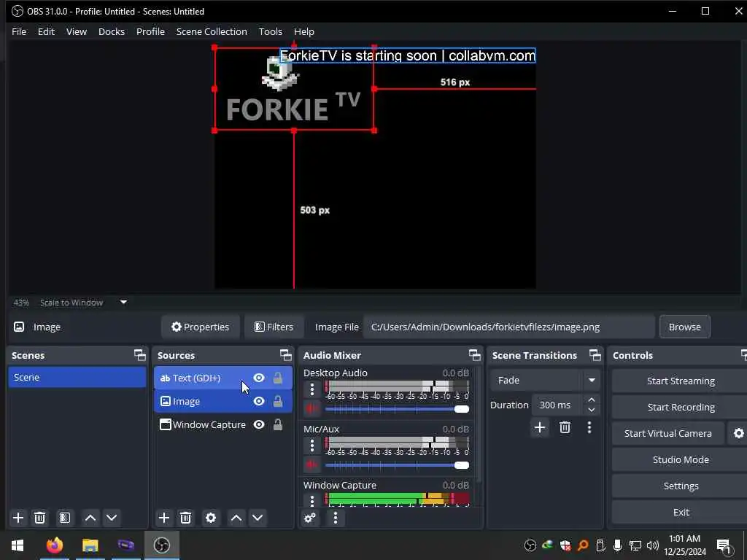Screen dimensions: 747x560
Task: Toggle visibility of Window Capture source
Action: pyautogui.click(x=259, y=424)
